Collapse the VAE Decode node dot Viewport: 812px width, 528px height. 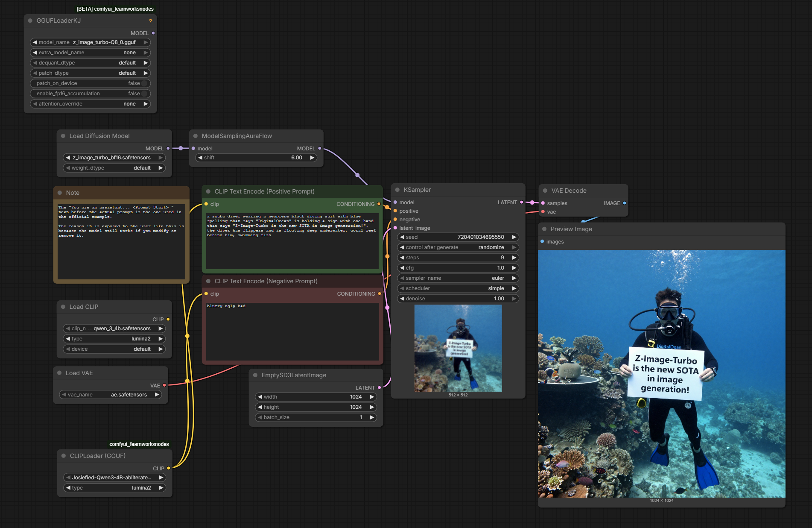coord(545,191)
